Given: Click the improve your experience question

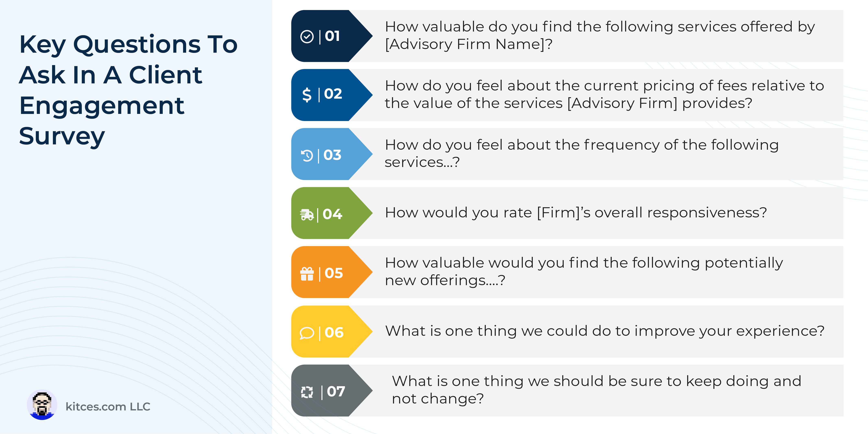Looking at the screenshot, I should 605,331.
